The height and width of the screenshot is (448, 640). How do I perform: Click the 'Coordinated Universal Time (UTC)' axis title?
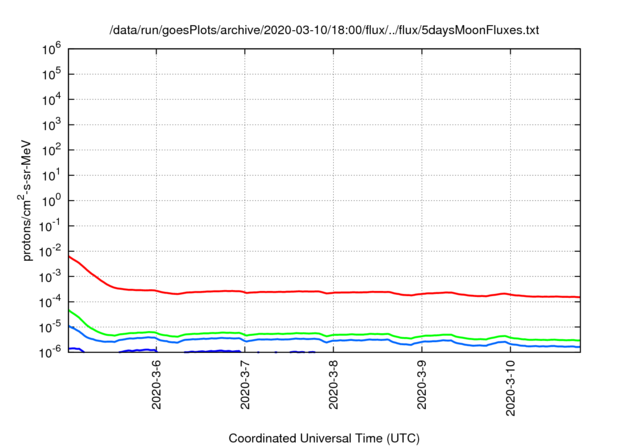pos(324,439)
